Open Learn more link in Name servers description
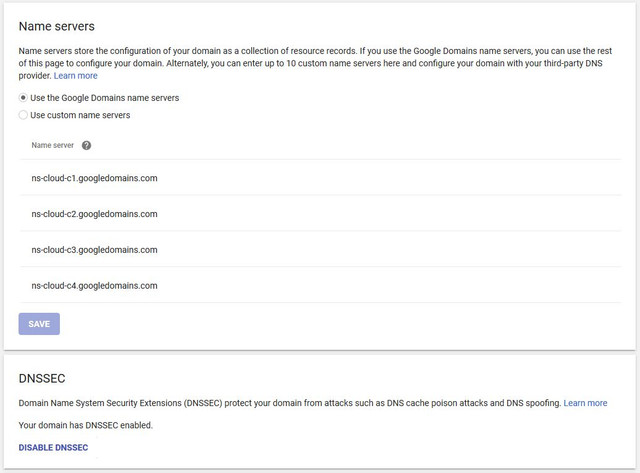 click(x=76, y=76)
